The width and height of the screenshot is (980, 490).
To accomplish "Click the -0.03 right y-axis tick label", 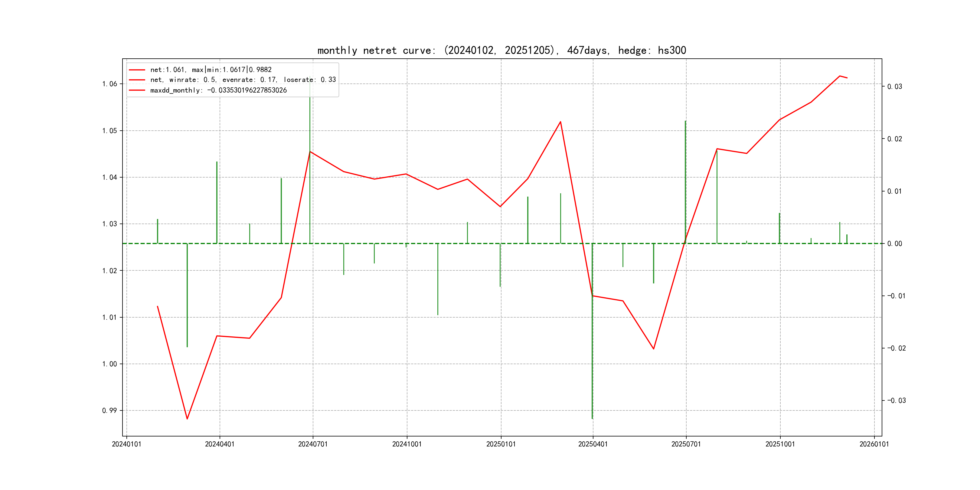I will (x=896, y=400).
